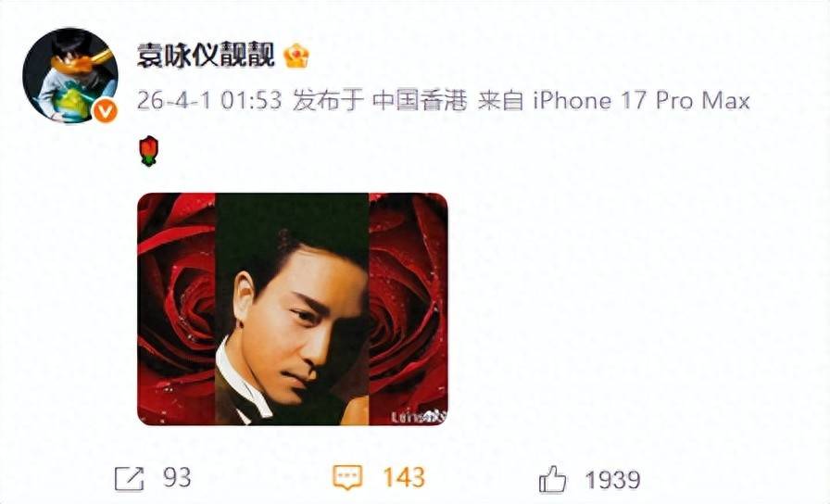830x504 pixels.
Task: Open comments via the orange speech-bubble icon
Action: (347, 477)
